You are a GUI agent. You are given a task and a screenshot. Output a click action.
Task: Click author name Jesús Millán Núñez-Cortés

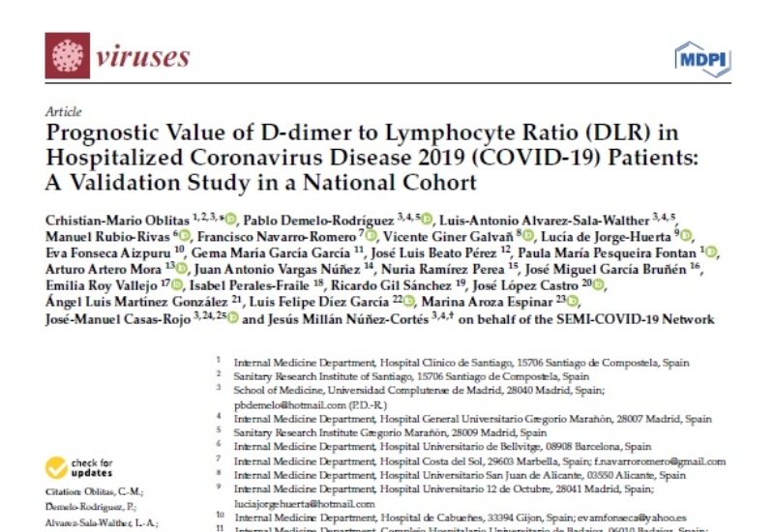[x=348, y=319]
